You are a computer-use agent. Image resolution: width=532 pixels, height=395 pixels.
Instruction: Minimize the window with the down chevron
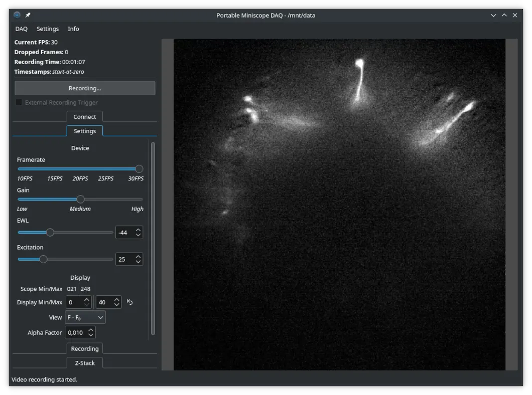(493, 15)
